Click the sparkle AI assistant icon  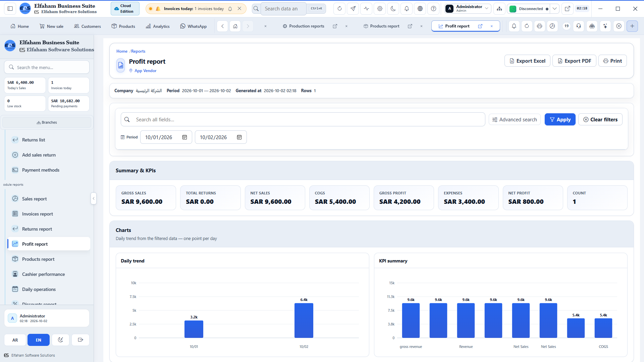coord(605,26)
